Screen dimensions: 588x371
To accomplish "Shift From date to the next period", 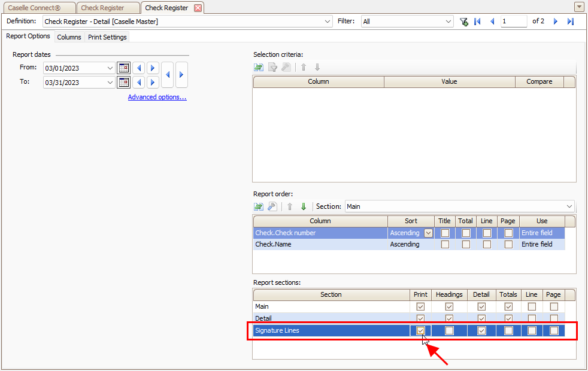I will [153, 68].
